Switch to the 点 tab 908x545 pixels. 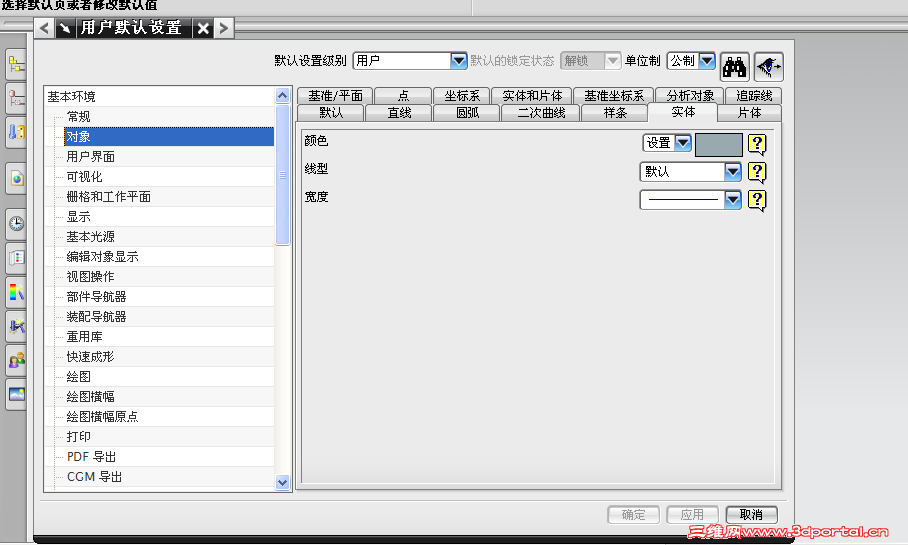[x=403, y=96]
